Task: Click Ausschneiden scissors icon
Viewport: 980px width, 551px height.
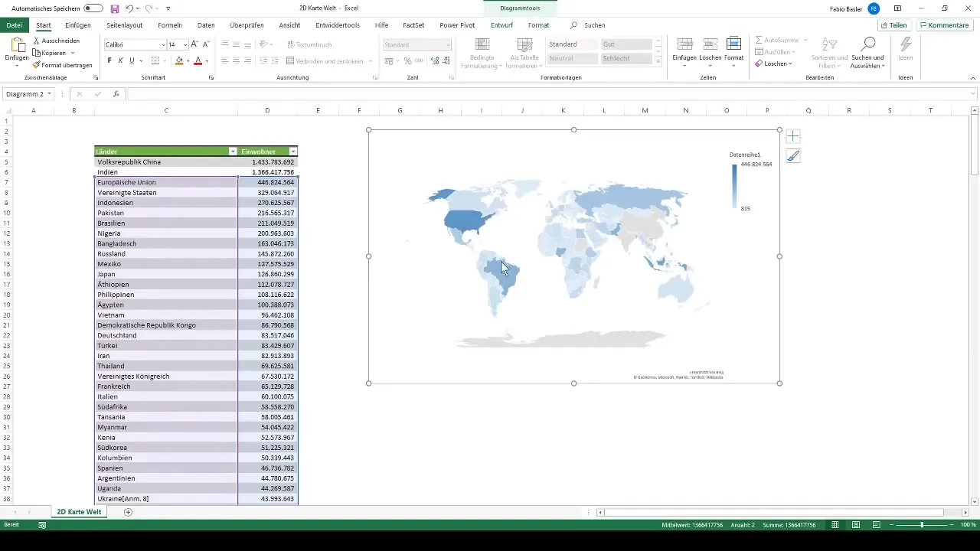Action: [37, 41]
